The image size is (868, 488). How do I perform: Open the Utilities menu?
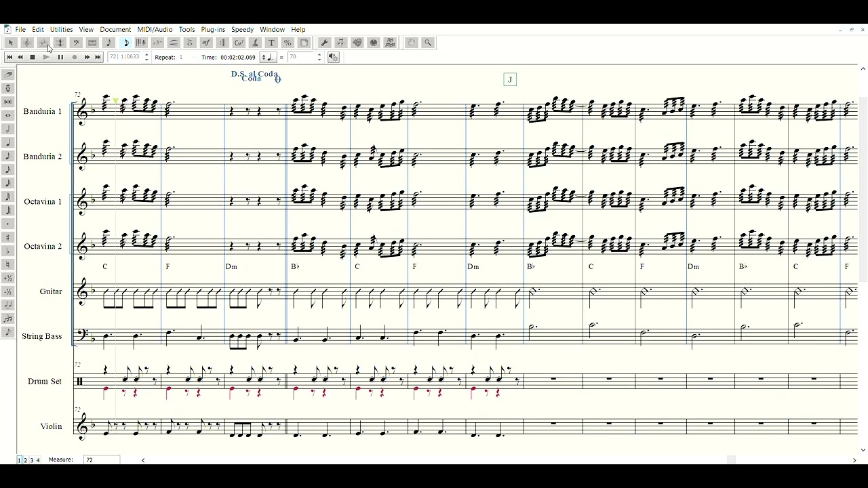(x=61, y=30)
